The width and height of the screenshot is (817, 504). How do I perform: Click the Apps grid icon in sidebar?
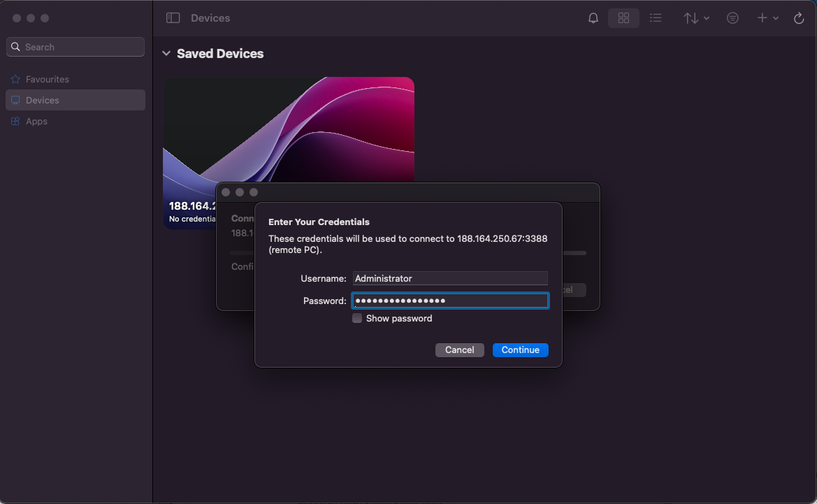[x=15, y=122]
